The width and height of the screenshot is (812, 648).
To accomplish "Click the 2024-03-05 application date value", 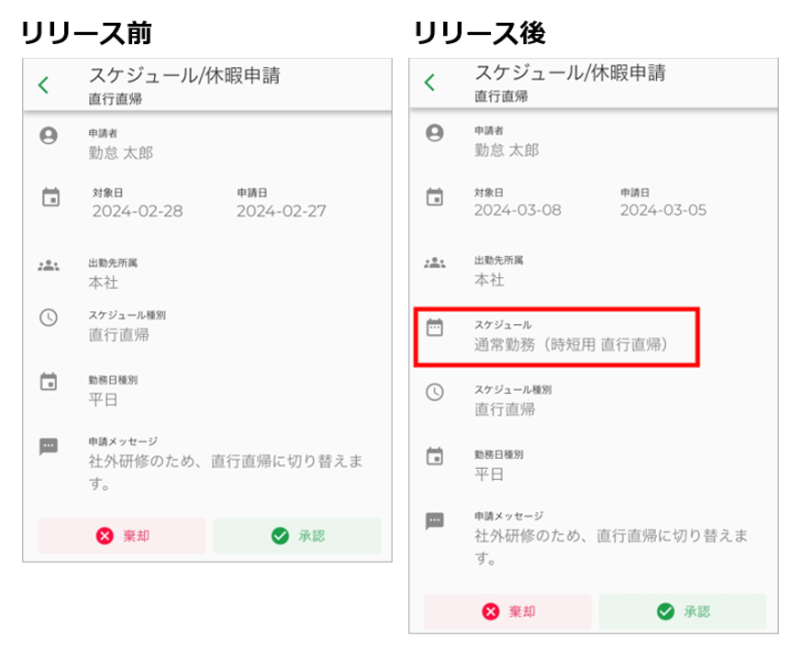I will click(663, 210).
